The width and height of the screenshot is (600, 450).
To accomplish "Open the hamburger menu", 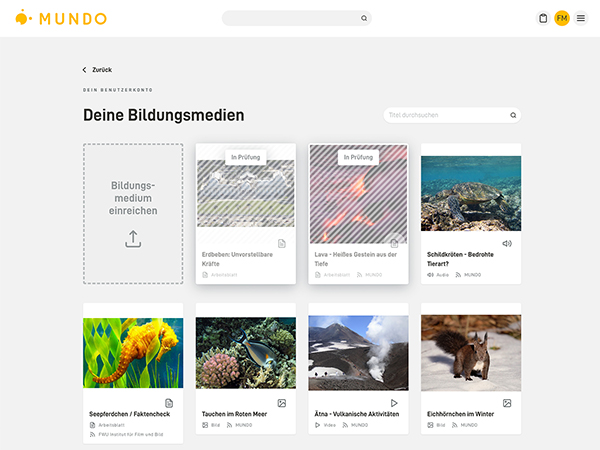I will click(x=580, y=18).
